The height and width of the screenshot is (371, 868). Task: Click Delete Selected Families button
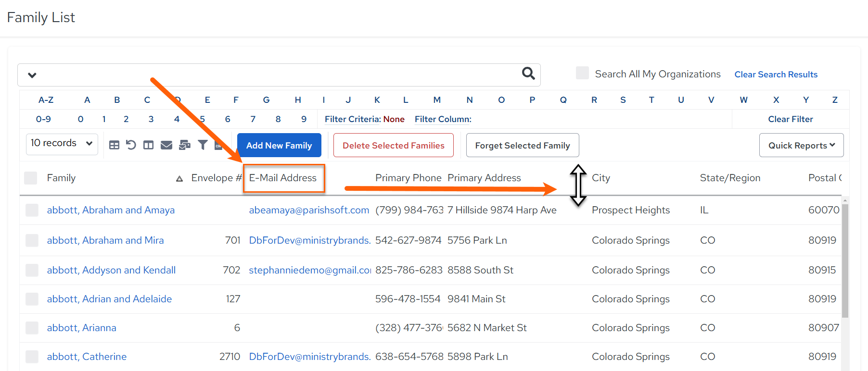pos(394,145)
